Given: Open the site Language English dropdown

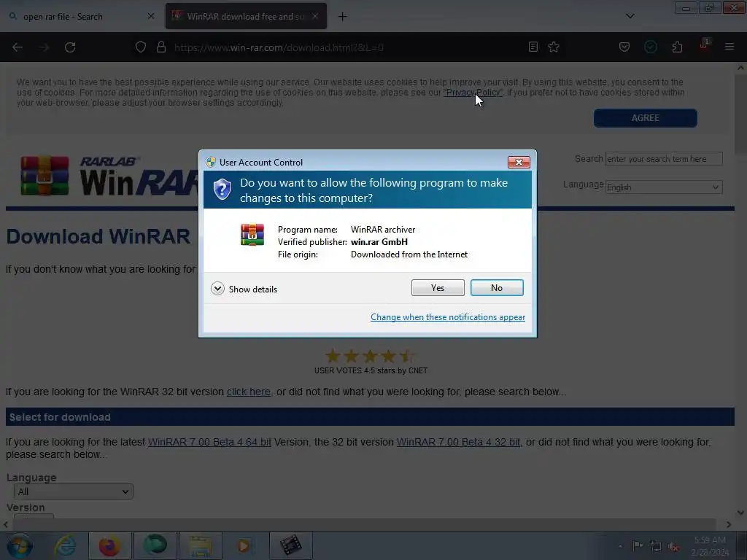Looking at the screenshot, I should click(664, 187).
